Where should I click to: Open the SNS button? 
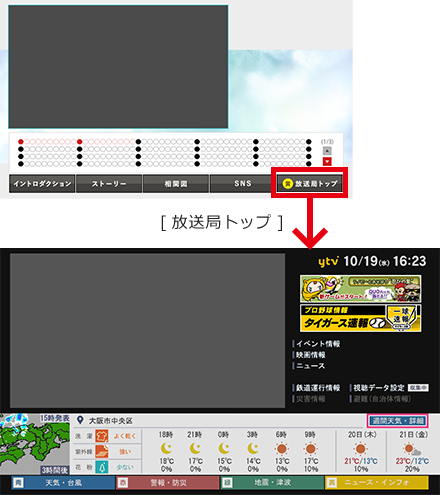coord(243,184)
